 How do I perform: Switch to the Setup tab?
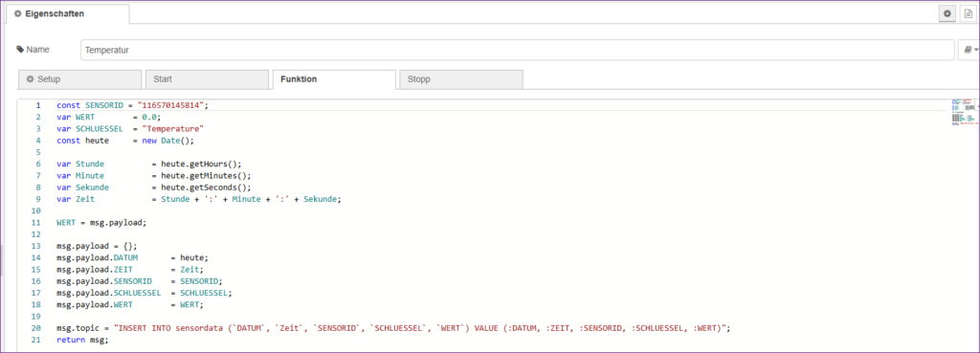pos(80,79)
